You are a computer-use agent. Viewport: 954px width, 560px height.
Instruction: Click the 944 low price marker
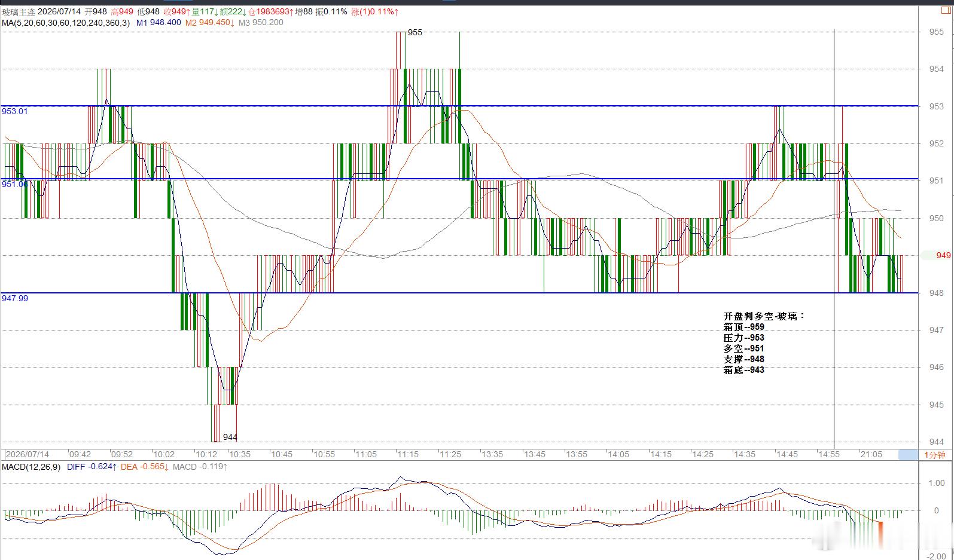230,437
